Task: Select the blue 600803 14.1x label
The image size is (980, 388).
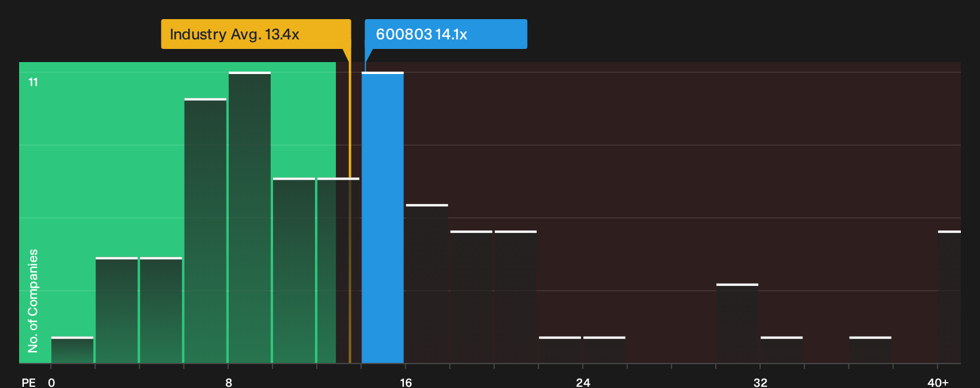Action: pyautogui.click(x=446, y=34)
